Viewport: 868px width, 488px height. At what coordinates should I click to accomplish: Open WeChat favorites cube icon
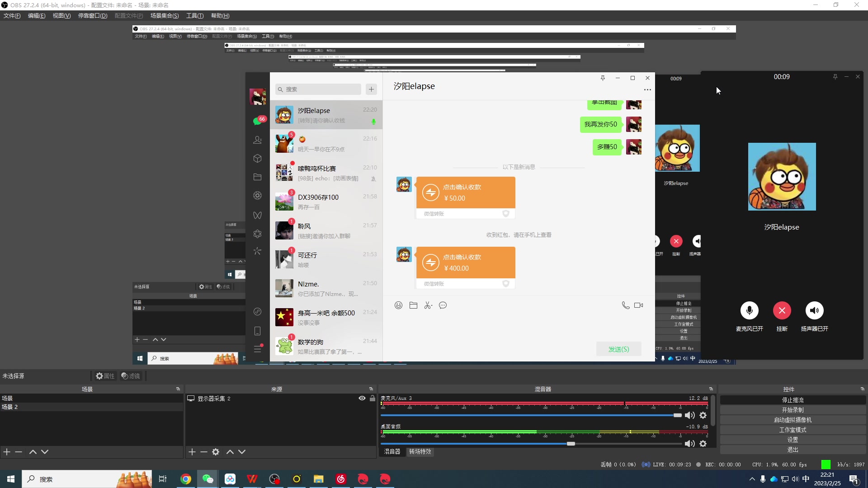pos(258,159)
